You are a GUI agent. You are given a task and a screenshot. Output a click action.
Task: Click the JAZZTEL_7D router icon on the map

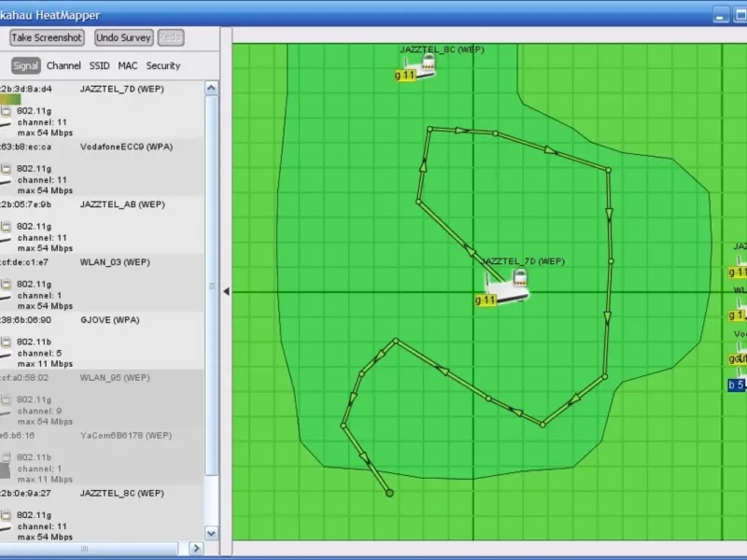[507, 286]
